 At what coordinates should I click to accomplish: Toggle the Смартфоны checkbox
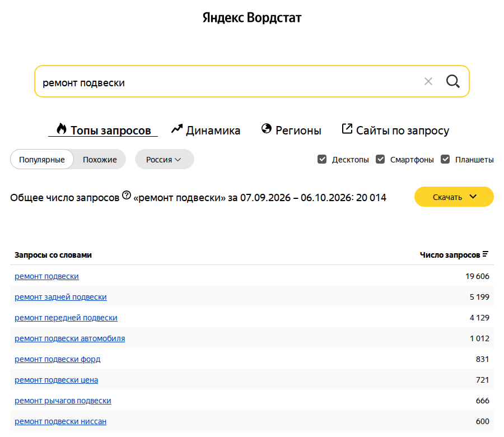tap(380, 159)
